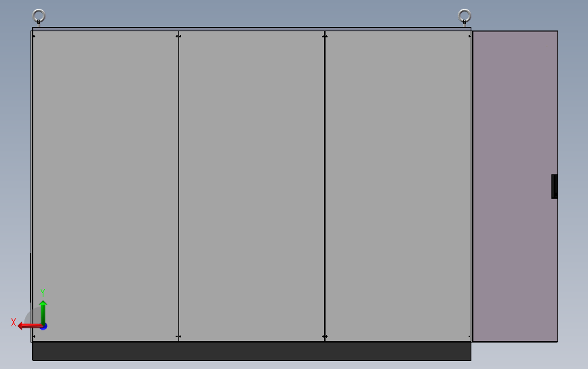The image size is (588, 369).
Task: Click the seam between middle and right panels
Action: pos(325,187)
